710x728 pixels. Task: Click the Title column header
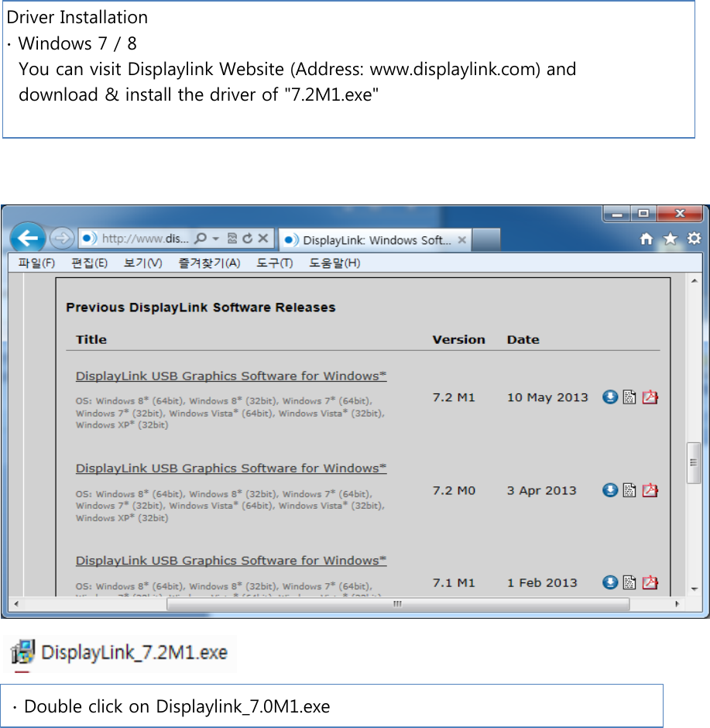point(91,340)
